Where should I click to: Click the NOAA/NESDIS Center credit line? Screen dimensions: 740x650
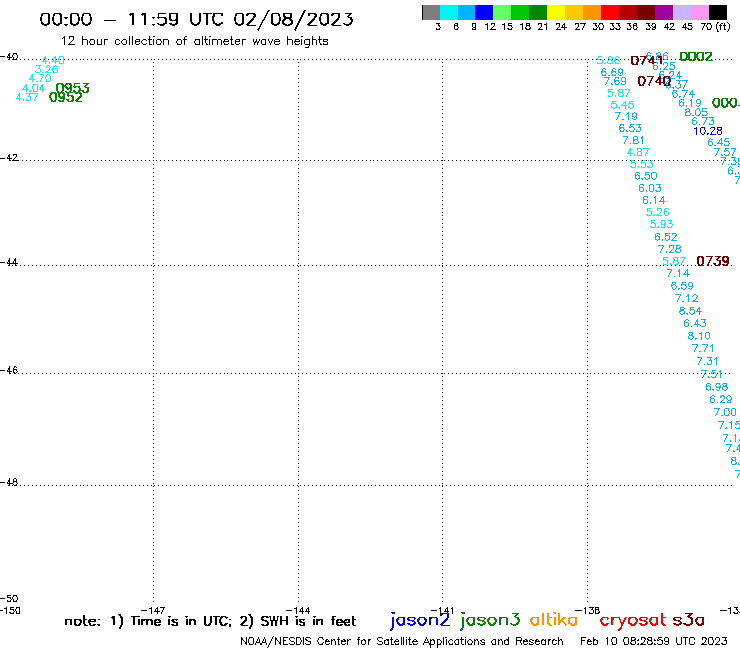402,642
